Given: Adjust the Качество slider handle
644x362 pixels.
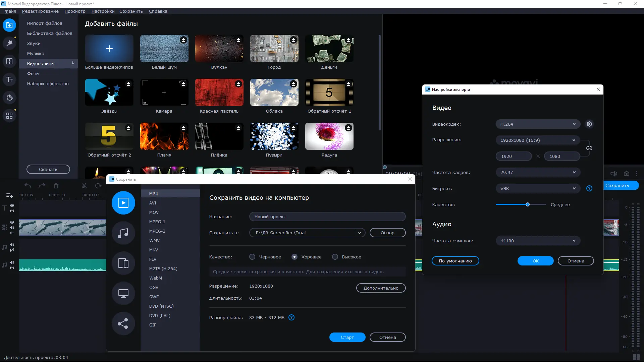Looking at the screenshot, I should point(528,205).
